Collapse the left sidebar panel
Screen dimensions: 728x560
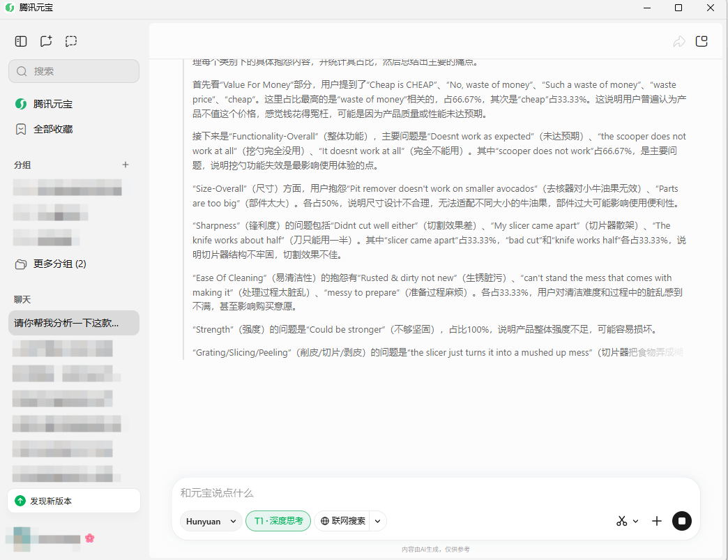pyautogui.click(x=20, y=41)
